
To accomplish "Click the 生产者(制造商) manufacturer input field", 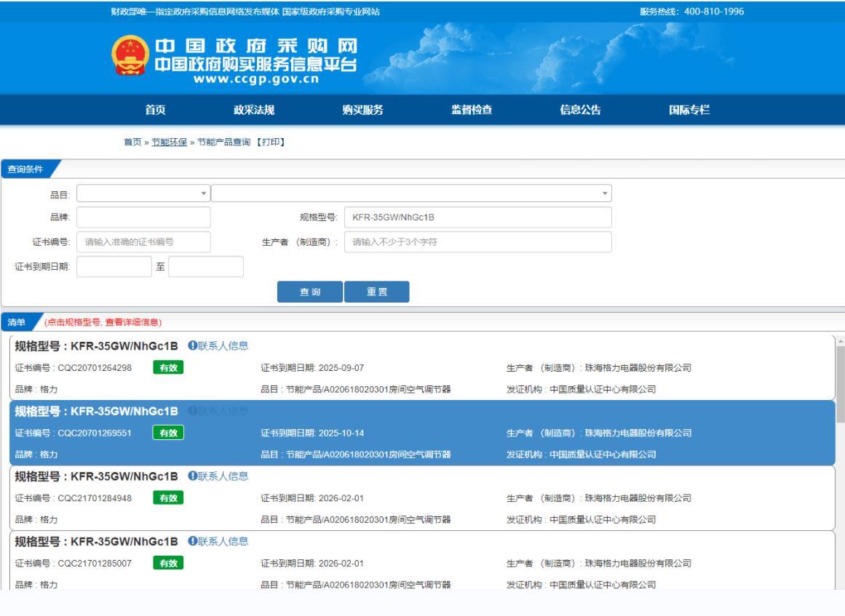I will (478, 242).
